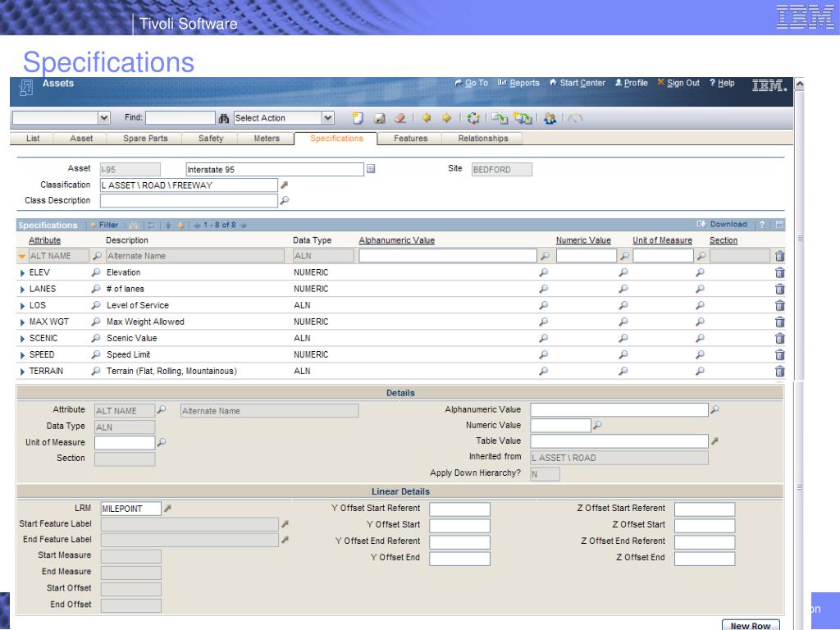Expand the TERRAIN row details
840x630 pixels.
point(22,372)
